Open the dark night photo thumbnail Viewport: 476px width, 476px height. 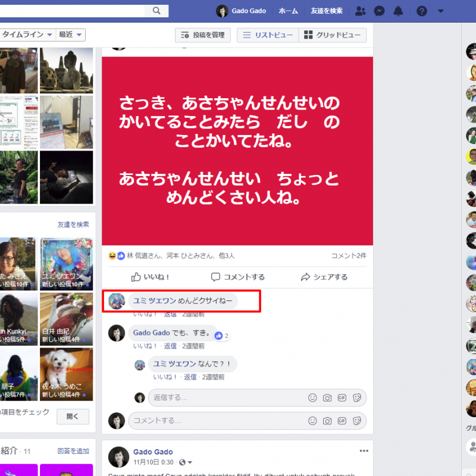click(67, 177)
